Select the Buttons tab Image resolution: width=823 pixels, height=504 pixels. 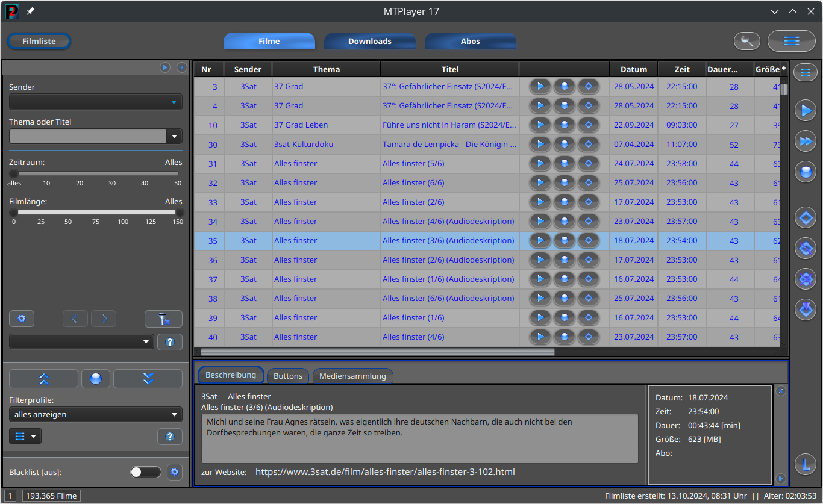(288, 376)
